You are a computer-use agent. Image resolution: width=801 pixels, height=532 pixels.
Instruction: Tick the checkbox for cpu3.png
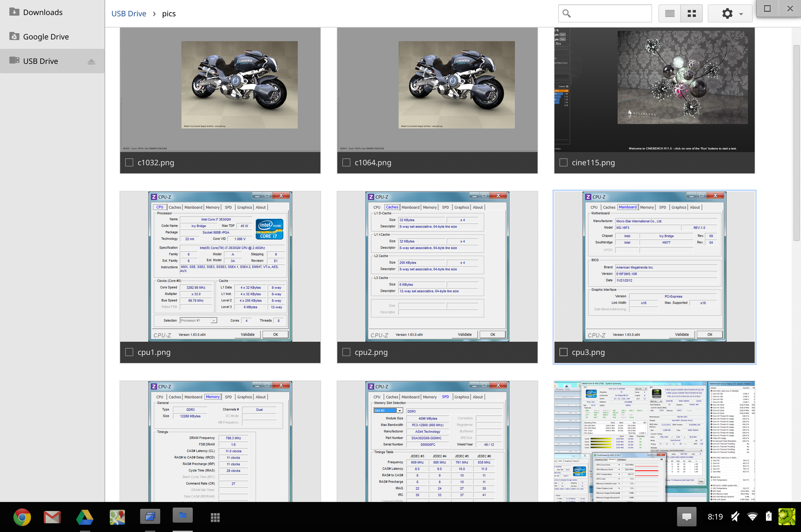564,352
